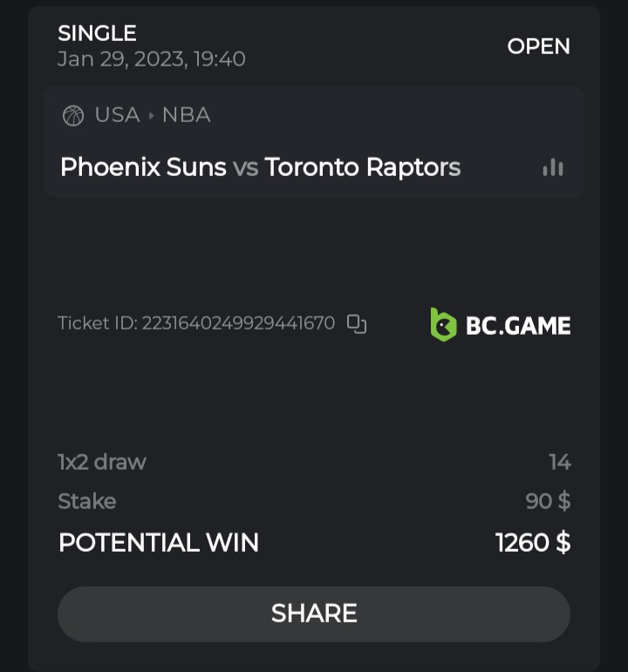Open the USA country link
This screenshot has height=672, width=628.
118,115
